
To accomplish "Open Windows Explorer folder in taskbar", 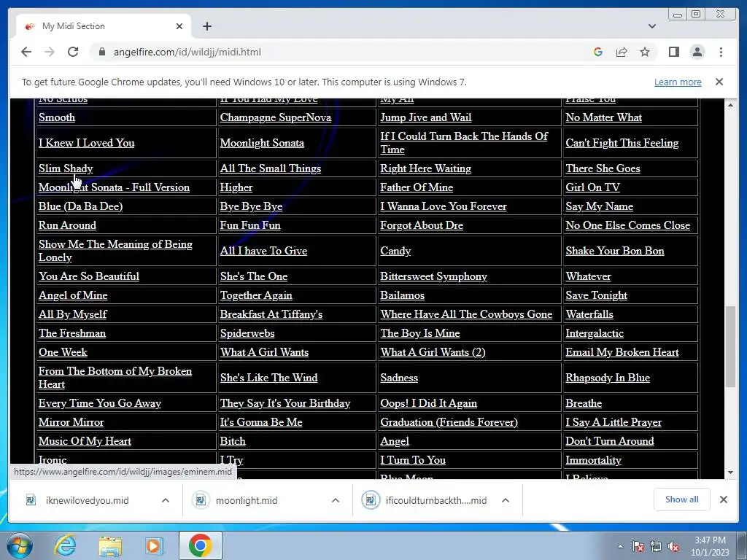I will pyautogui.click(x=110, y=545).
